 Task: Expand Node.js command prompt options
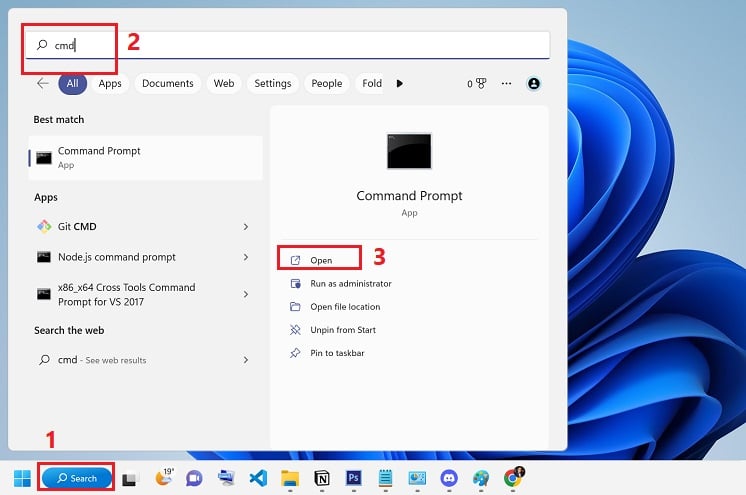(246, 257)
